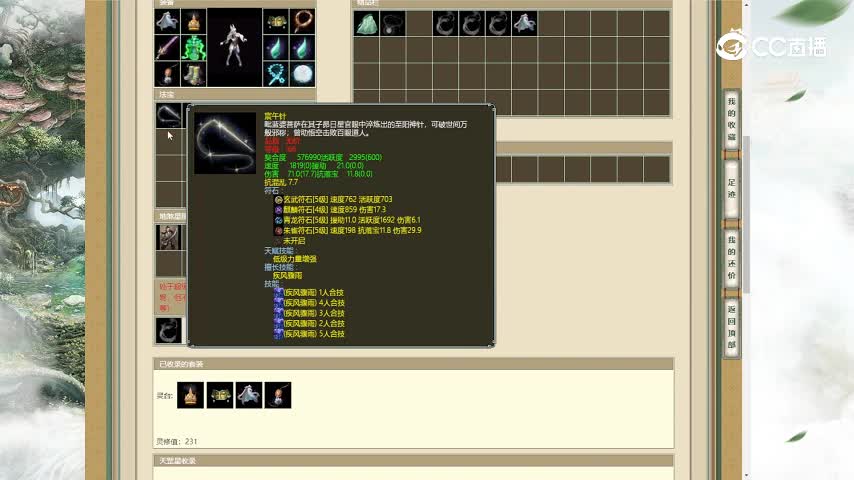The width and height of the screenshot is (854, 480).
Task: Click the 震午针 title in tooltip
Action: point(275,116)
